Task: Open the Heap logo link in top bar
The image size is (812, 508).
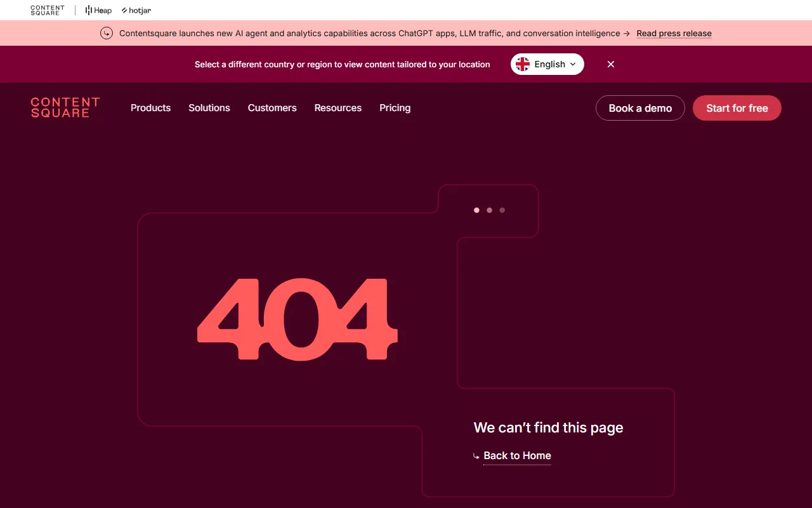Action: 98,10
